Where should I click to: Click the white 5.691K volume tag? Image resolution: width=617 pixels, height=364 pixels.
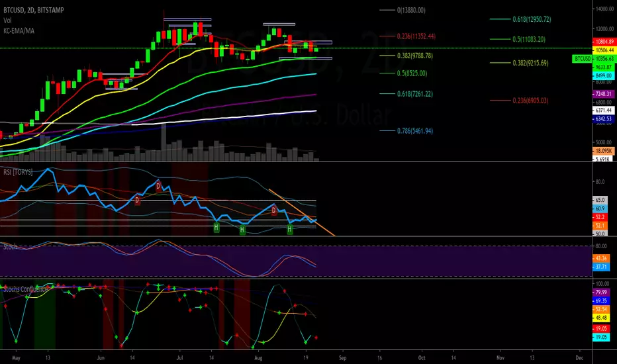602,159
